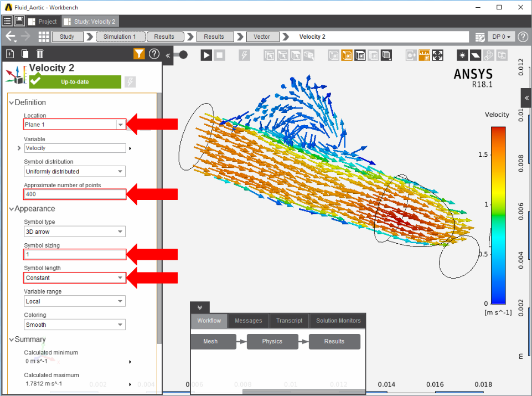Open the top-right help question icon
The height and width of the screenshot is (396, 532).
[523, 37]
